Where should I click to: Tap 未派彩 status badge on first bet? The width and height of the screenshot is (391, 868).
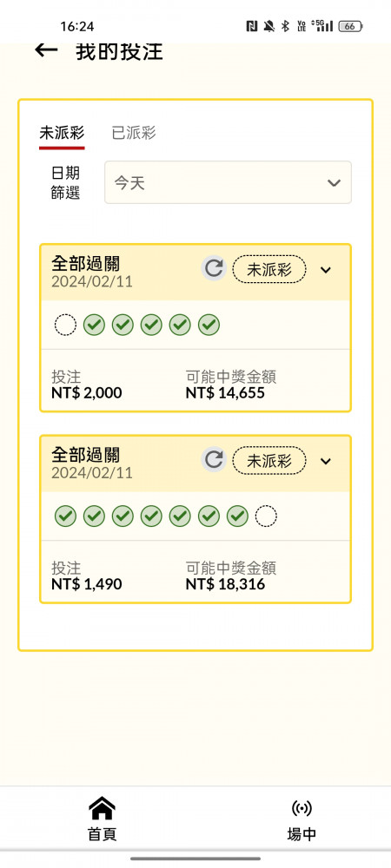[269, 270]
